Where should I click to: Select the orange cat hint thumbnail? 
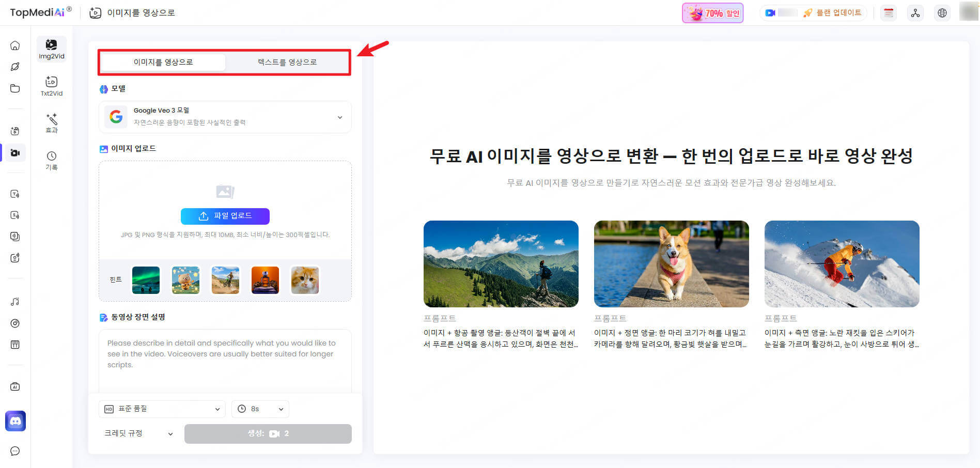point(305,280)
